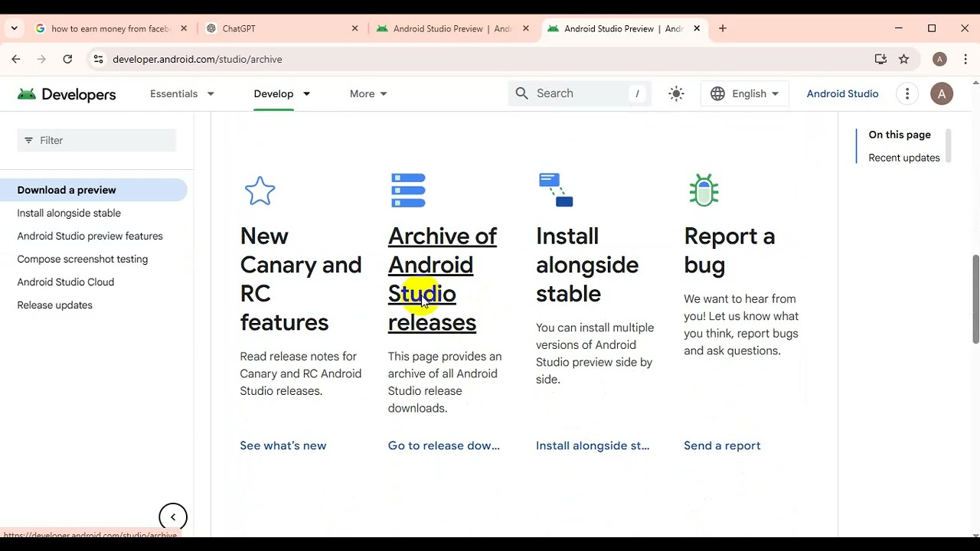Collapse the sidebar with the chevron button
Screen dimensions: 980x551
173,517
